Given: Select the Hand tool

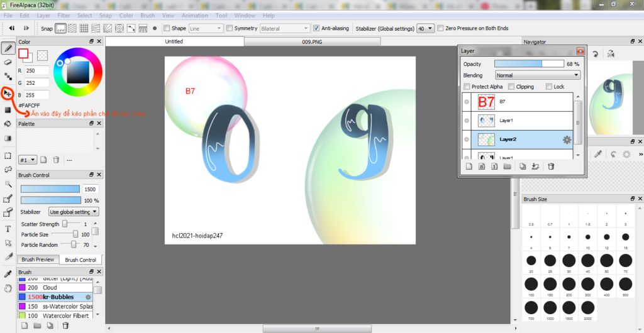Looking at the screenshot, I should pos(8,288).
